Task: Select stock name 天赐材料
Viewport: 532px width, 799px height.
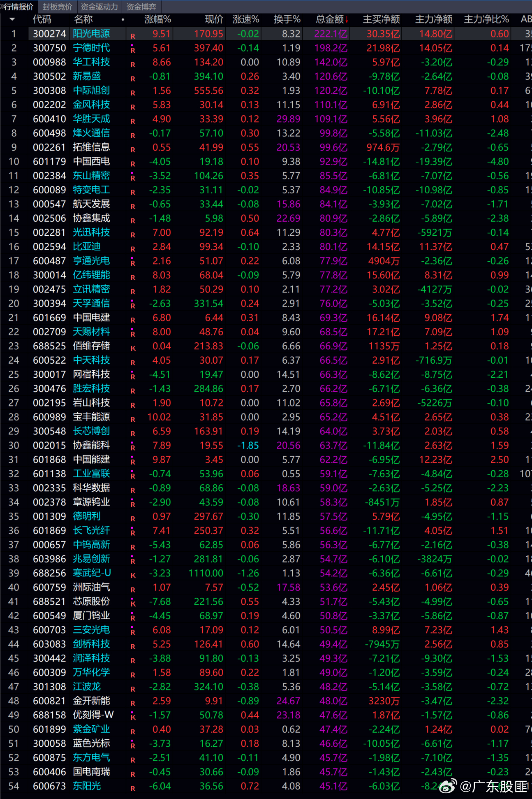Action: pyautogui.click(x=91, y=332)
